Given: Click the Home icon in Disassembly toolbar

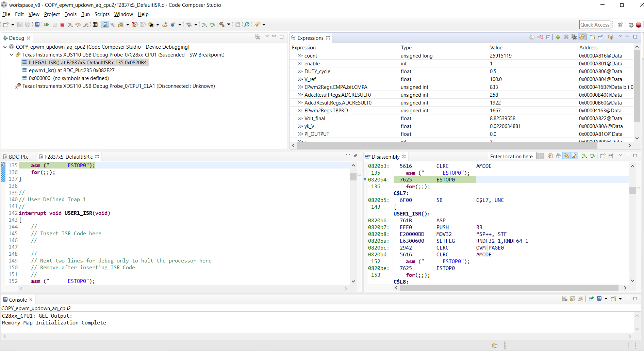Looking at the screenshot, I should (558, 156).
